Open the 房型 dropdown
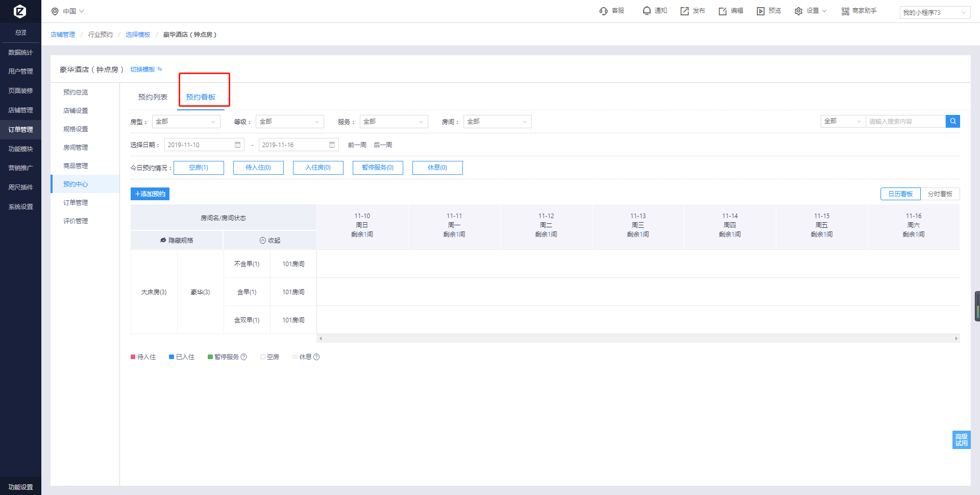The width and height of the screenshot is (980, 495). click(186, 122)
